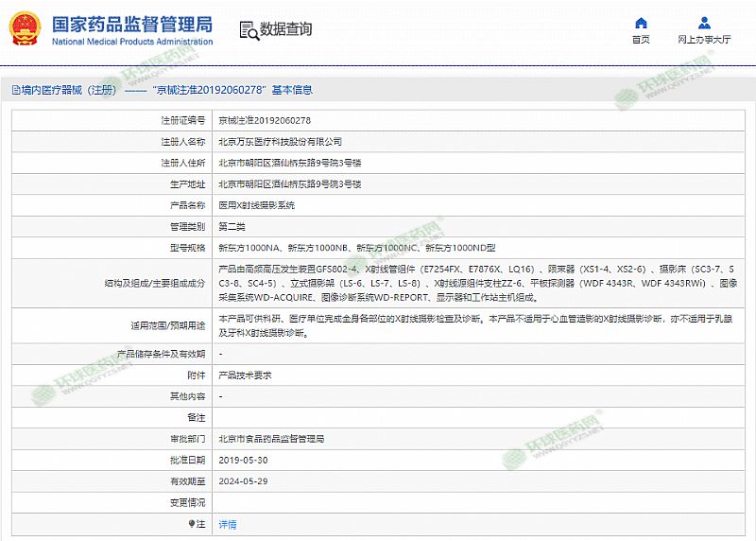The width and height of the screenshot is (756, 541).
Task: Select the 数据查询 heading text
Action: (x=285, y=29)
